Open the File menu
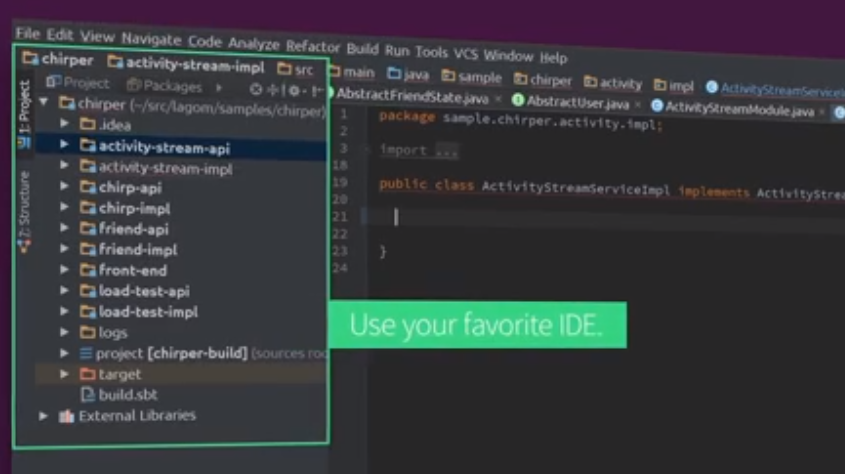845x474 pixels. click(27, 33)
